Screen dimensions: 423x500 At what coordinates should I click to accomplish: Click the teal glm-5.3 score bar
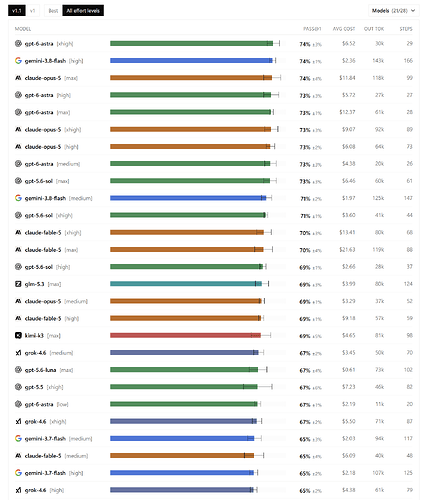coord(186,284)
